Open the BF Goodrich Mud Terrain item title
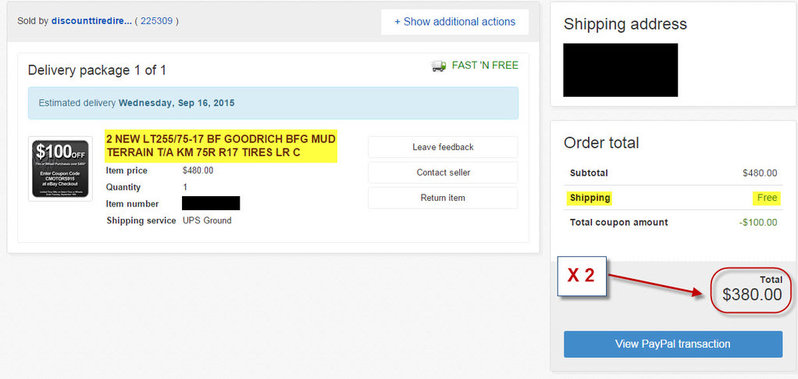The height and width of the screenshot is (379, 798). tap(221, 146)
